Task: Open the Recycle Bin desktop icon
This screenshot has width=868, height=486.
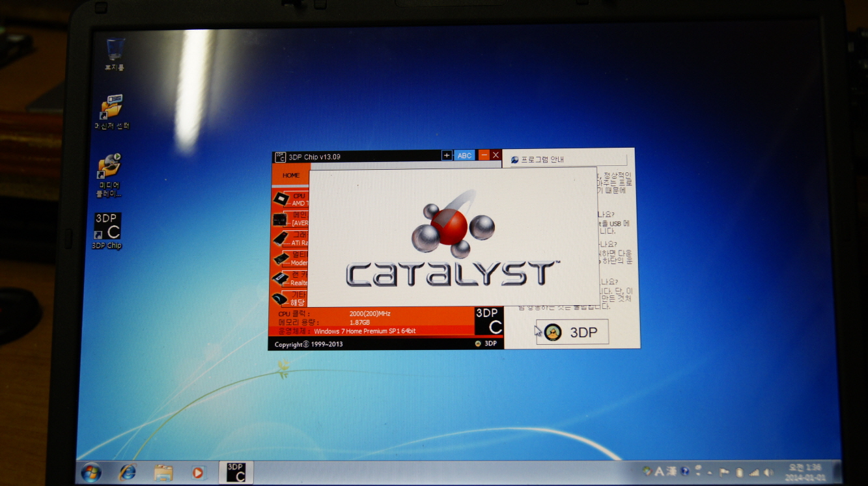Action: 115,55
